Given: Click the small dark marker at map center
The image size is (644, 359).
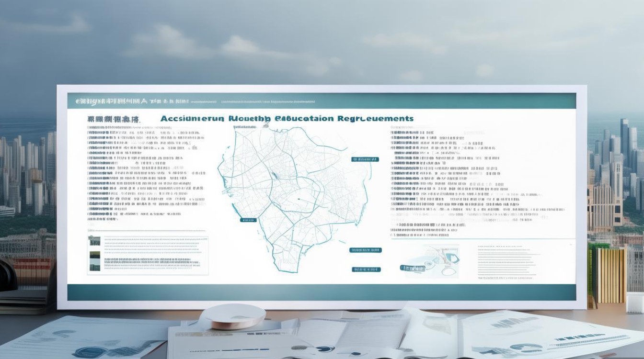Looking at the screenshot, I should coord(298,198).
